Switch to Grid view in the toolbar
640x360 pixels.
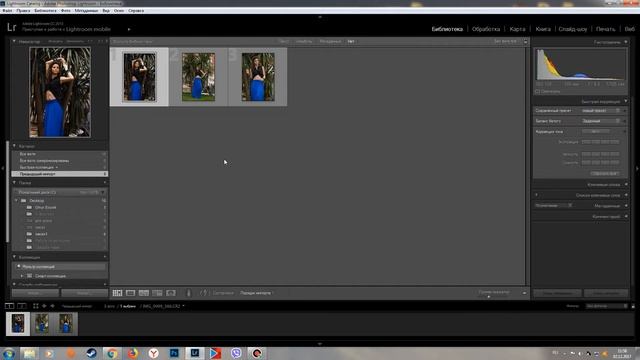pyautogui.click(x=118, y=293)
